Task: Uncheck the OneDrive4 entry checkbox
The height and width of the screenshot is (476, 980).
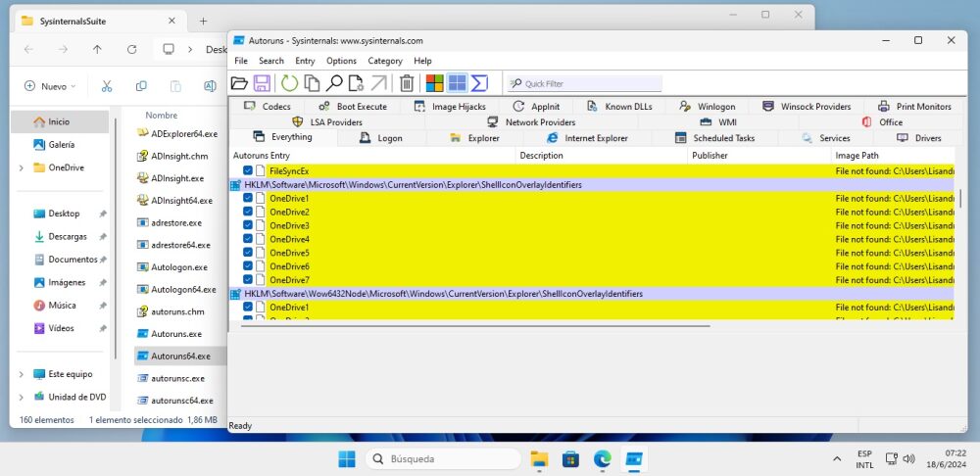Action: coord(248,239)
